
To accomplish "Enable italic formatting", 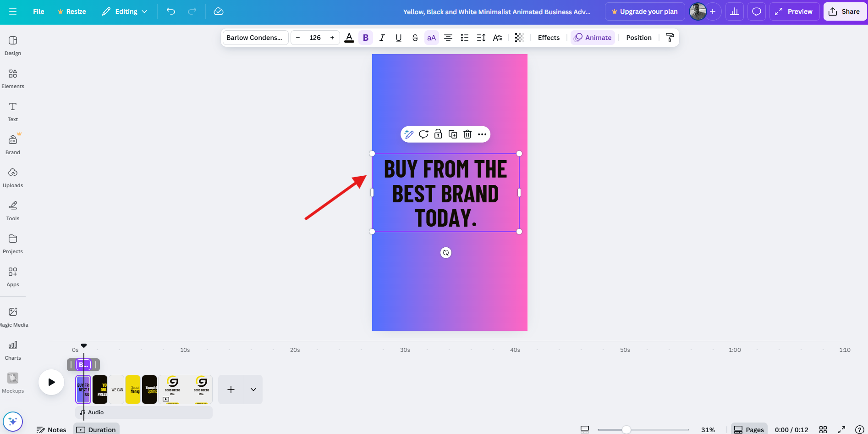I will pos(382,37).
